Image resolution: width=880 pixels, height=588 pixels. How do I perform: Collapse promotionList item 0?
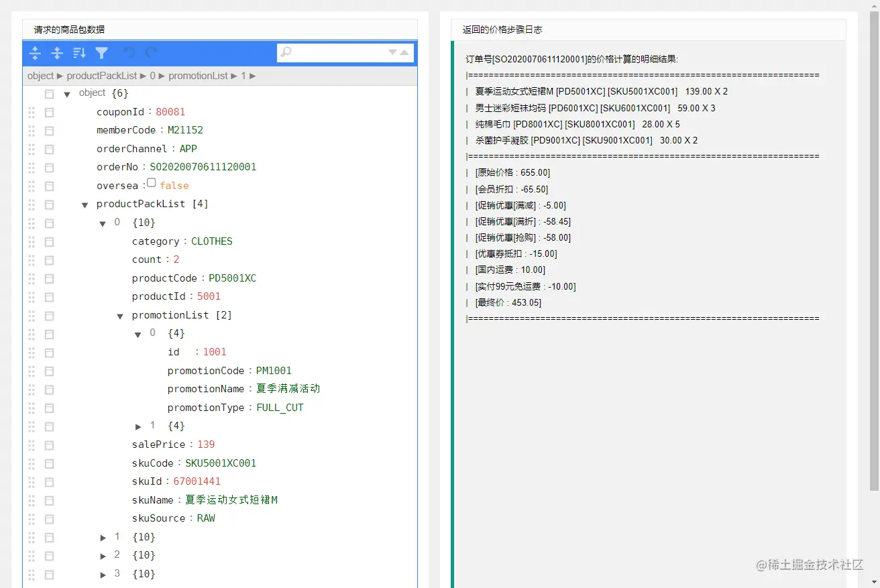pyautogui.click(x=137, y=334)
